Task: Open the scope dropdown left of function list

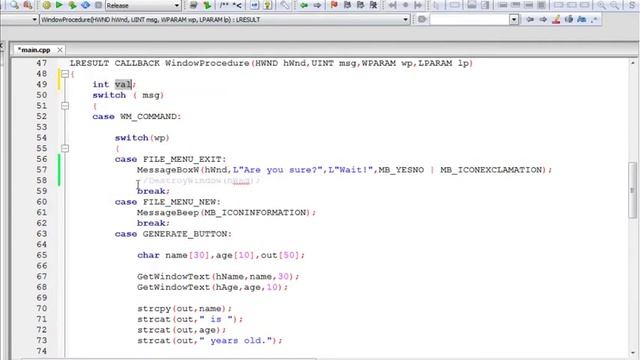Action: click(34, 19)
